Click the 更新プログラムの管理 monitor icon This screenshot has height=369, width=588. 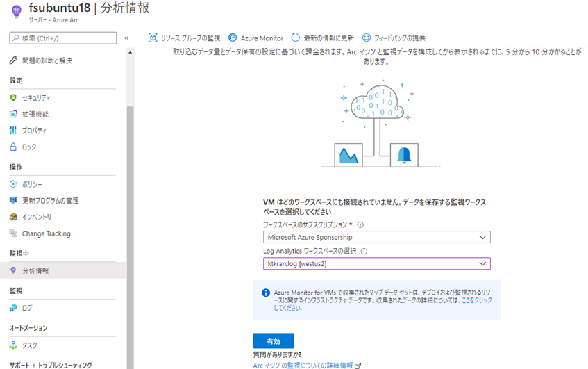click(x=13, y=200)
